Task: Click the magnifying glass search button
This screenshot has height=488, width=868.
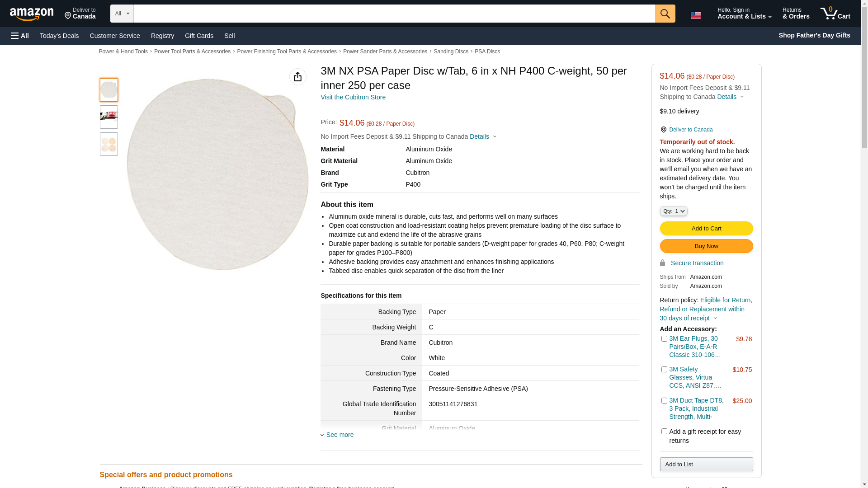Action: pos(665,14)
